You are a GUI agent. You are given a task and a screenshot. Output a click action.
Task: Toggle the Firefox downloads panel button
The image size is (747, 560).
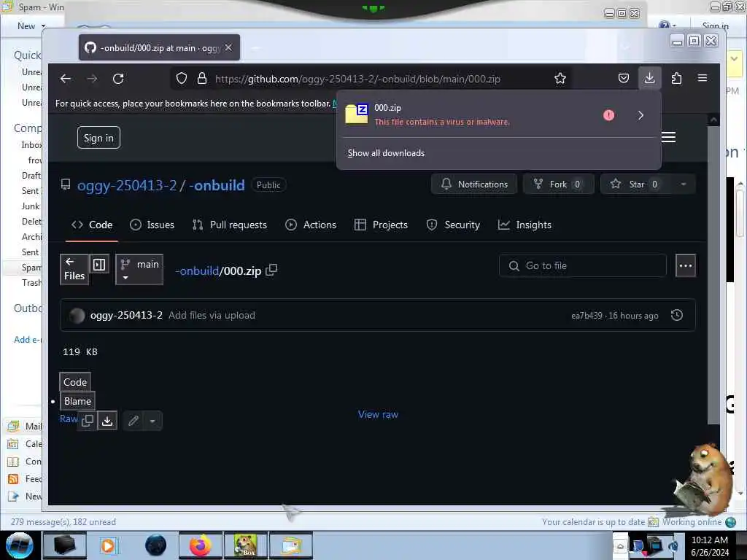(649, 78)
